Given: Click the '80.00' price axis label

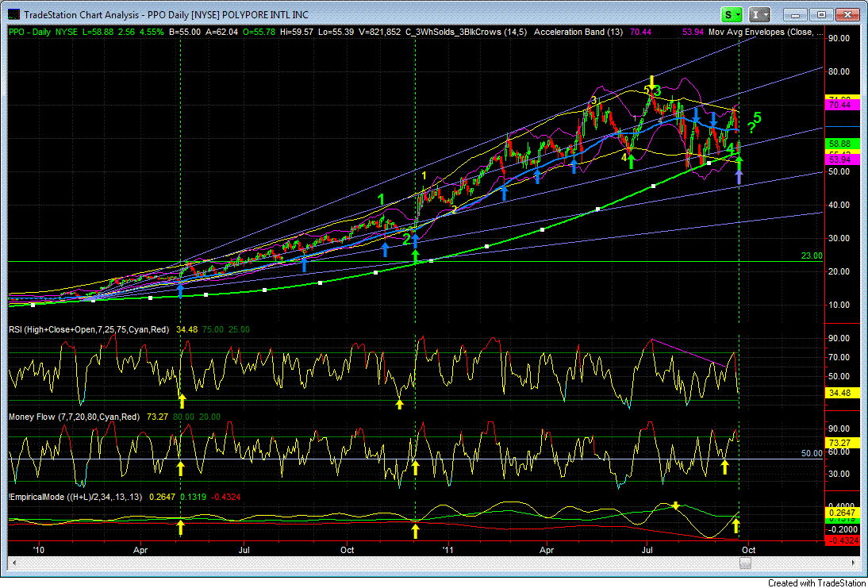Looking at the screenshot, I should point(839,71).
